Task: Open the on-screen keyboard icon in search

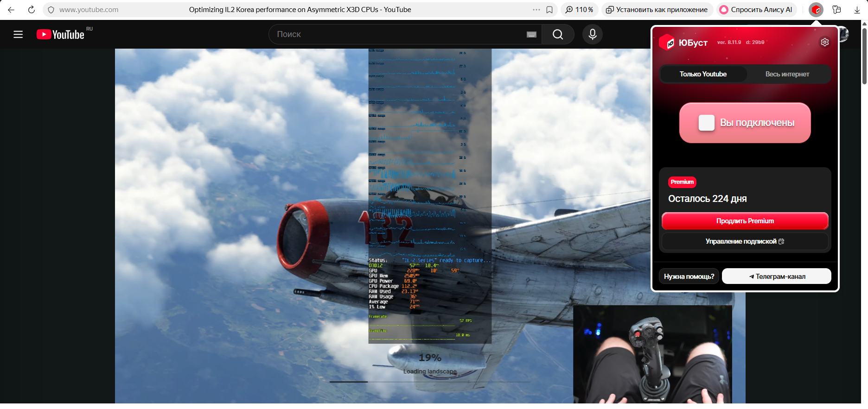Action: point(531,34)
